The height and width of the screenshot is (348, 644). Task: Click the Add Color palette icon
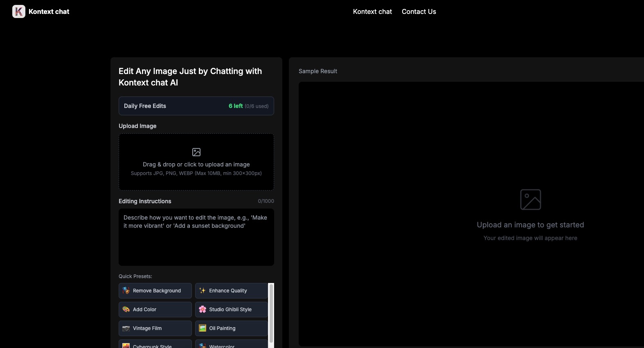tap(126, 310)
